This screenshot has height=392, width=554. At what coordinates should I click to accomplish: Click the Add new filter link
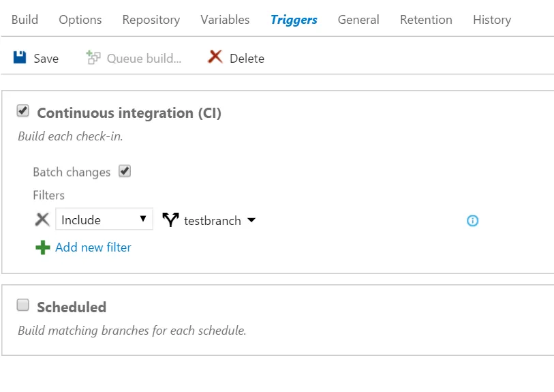click(93, 247)
